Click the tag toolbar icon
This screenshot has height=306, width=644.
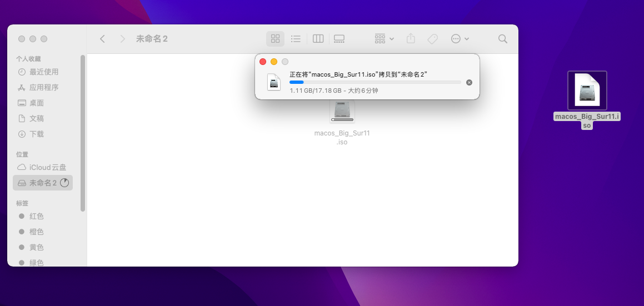[x=432, y=39]
